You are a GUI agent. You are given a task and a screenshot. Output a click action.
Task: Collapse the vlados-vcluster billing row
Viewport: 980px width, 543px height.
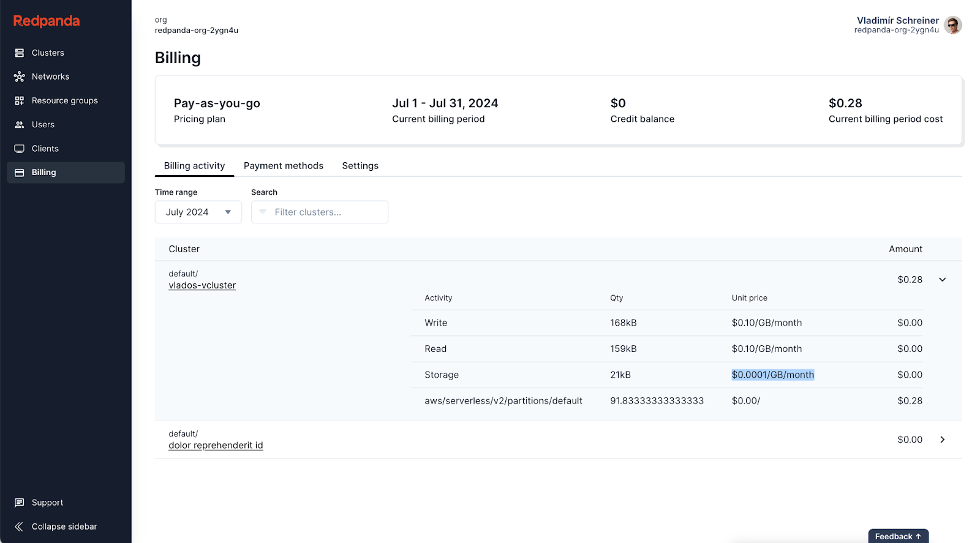tap(943, 280)
